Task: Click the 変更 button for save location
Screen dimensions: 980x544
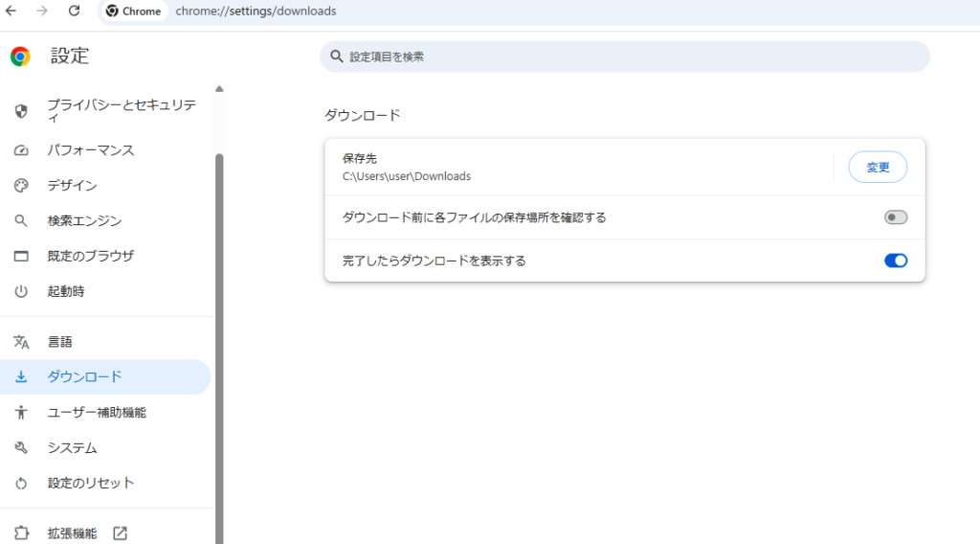Action: (878, 168)
